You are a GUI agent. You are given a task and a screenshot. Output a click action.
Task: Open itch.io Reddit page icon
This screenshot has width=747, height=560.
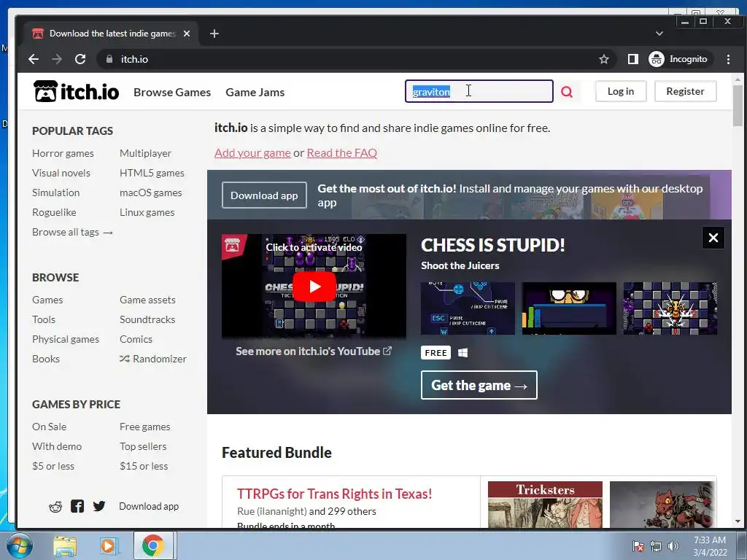(x=55, y=506)
